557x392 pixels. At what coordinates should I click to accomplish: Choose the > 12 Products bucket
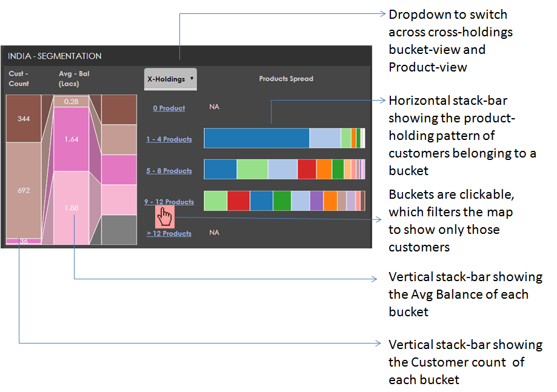point(169,233)
